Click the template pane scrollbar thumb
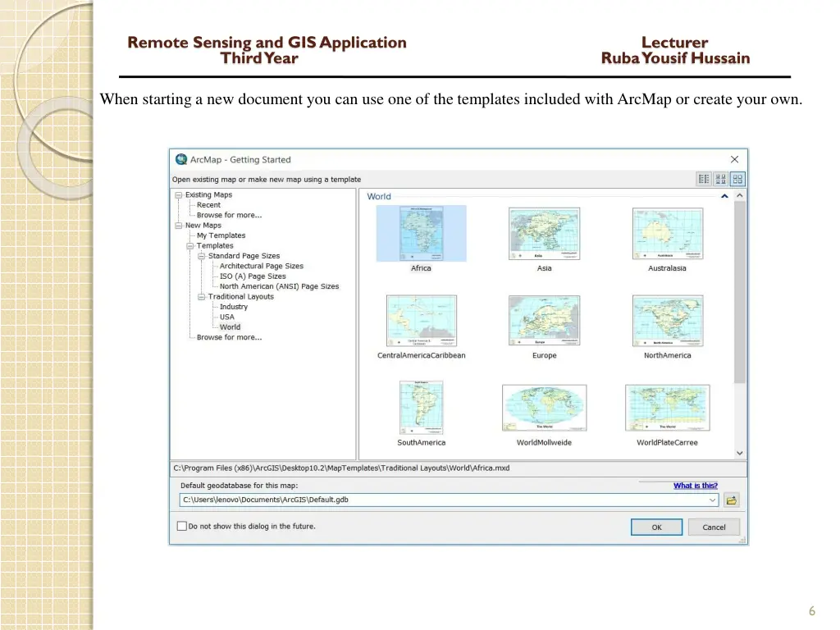The image size is (840, 630). [740, 293]
